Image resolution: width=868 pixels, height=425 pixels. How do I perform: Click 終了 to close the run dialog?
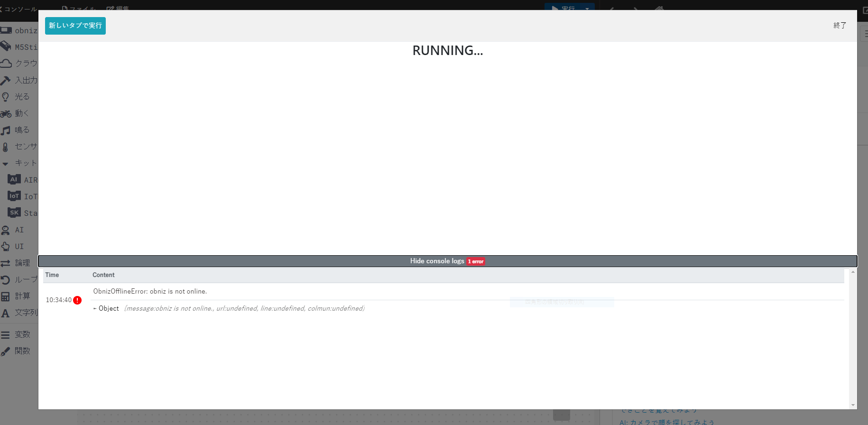pyautogui.click(x=840, y=26)
